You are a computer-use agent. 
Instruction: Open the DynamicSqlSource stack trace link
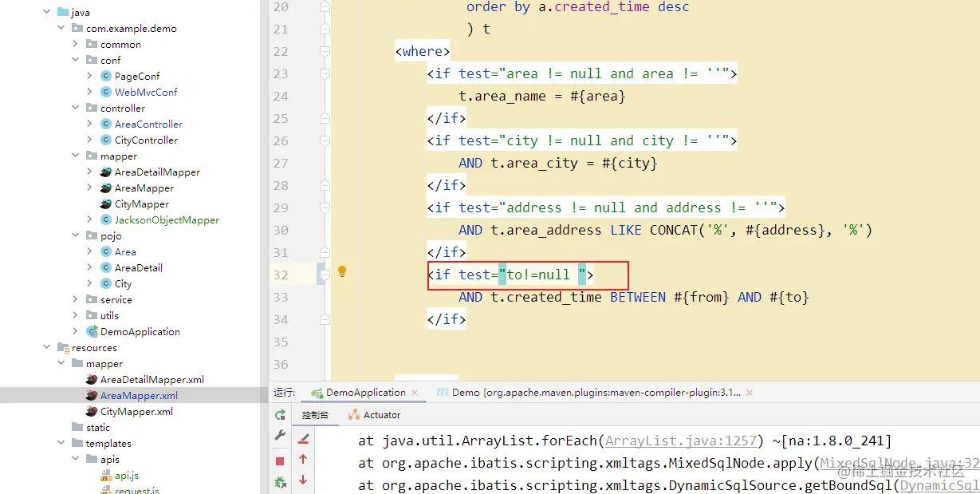939,485
